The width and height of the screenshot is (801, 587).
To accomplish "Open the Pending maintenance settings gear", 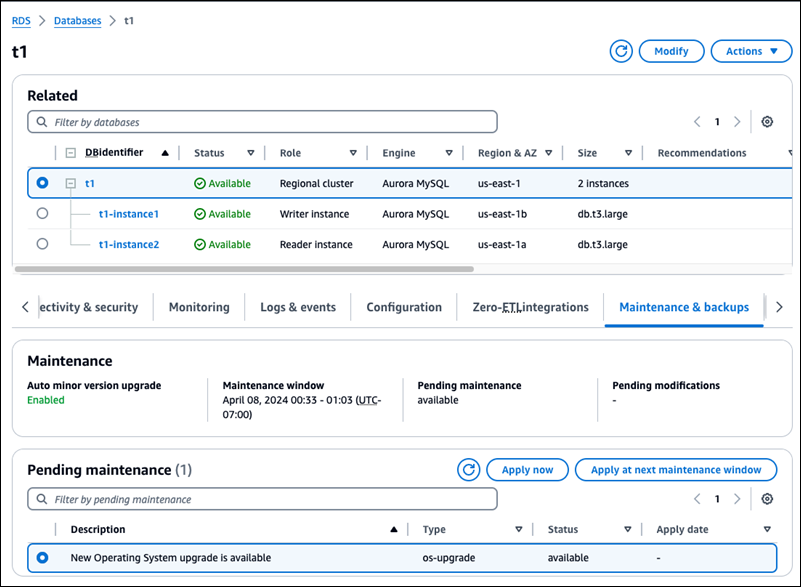I will point(767,498).
